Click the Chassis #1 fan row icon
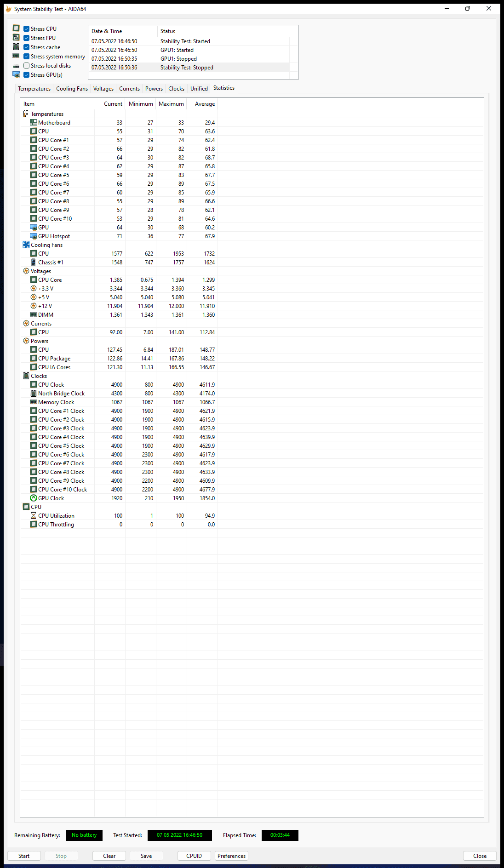The width and height of the screenshot is (504, 868). tap(33, 262)
